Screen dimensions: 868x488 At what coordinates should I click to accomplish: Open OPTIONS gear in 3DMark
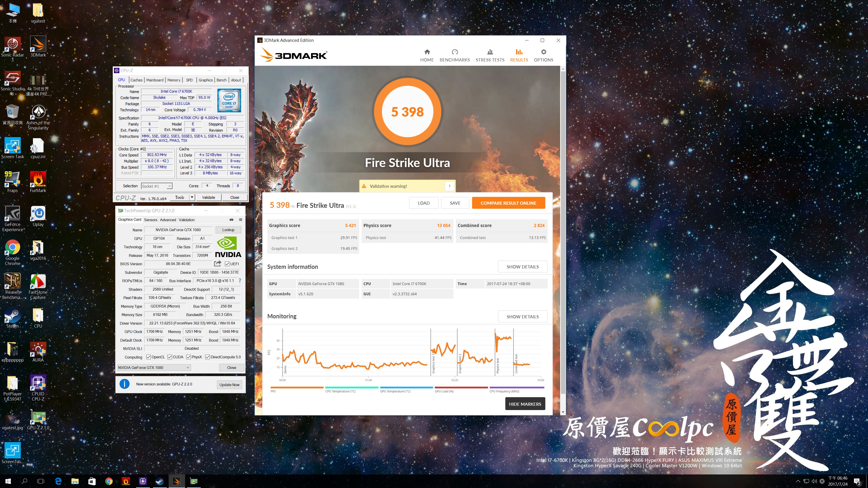click(x=543, y=56)
